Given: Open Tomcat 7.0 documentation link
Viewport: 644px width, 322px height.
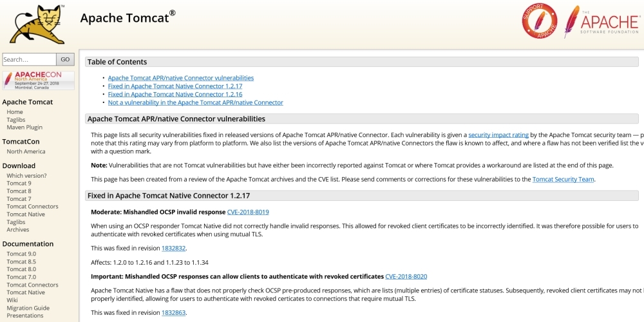Looking at the screenshot, I should [x=21, y=277].
